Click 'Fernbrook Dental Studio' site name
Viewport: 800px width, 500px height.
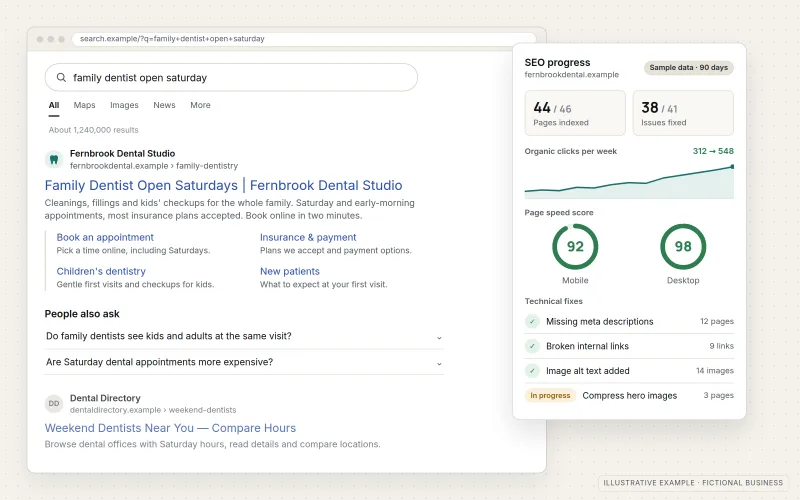tap(122, 154)
